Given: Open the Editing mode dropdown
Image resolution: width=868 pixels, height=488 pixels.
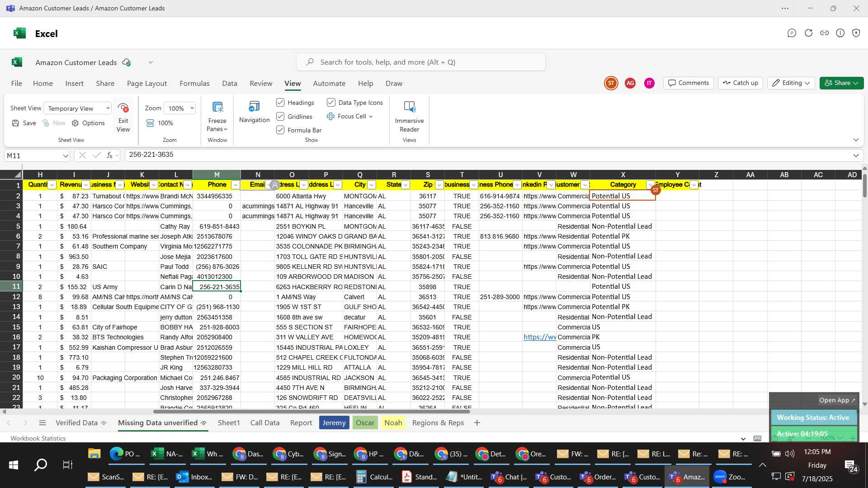Looking at the screenshot, I should [x=791, y=83].
